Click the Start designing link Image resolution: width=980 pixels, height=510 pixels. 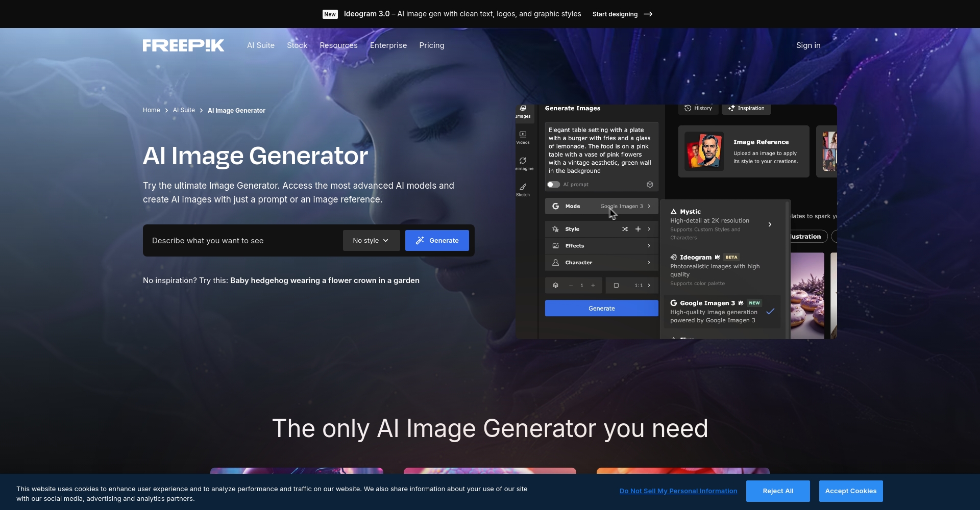pyautogui.click(x=615, y=14)
